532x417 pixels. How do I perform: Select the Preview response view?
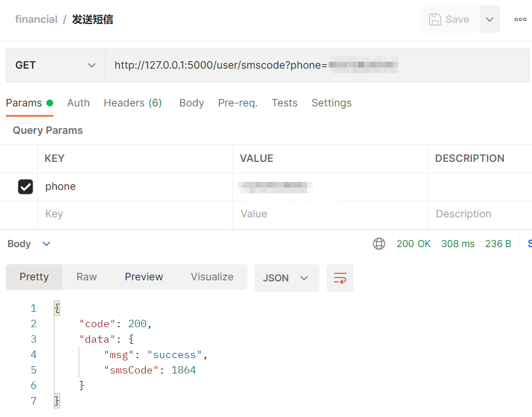[144, 277]
